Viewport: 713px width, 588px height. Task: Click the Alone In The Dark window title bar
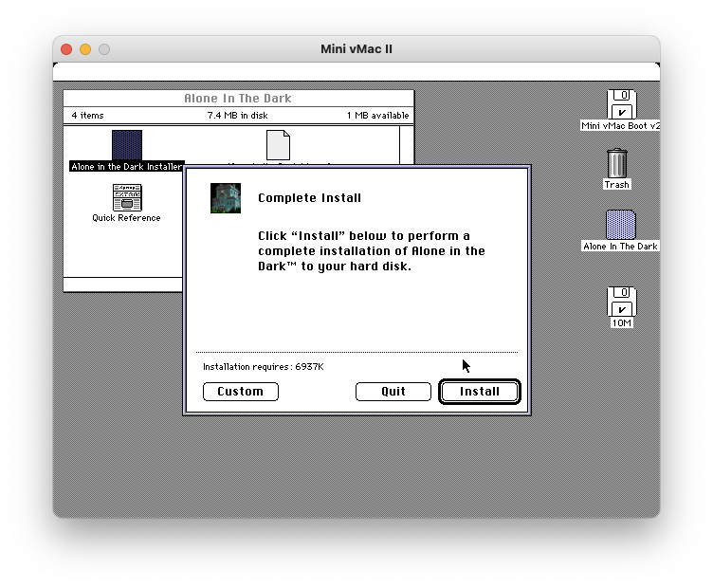tap(238, 99)
